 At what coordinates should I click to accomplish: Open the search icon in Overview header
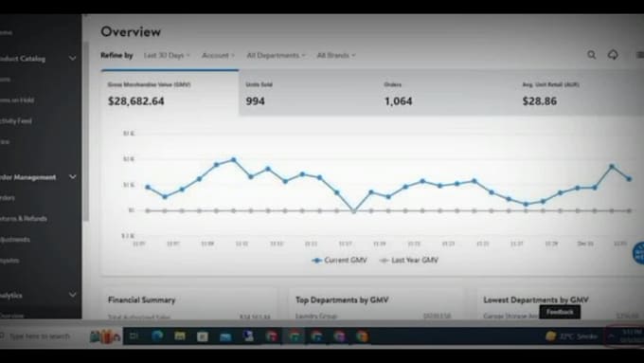(591, 55)
